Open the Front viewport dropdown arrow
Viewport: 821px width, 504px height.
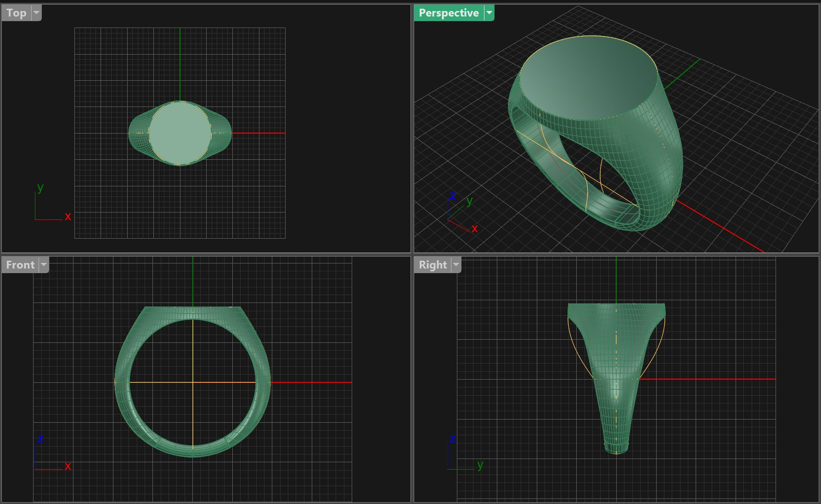pos(44,265)
